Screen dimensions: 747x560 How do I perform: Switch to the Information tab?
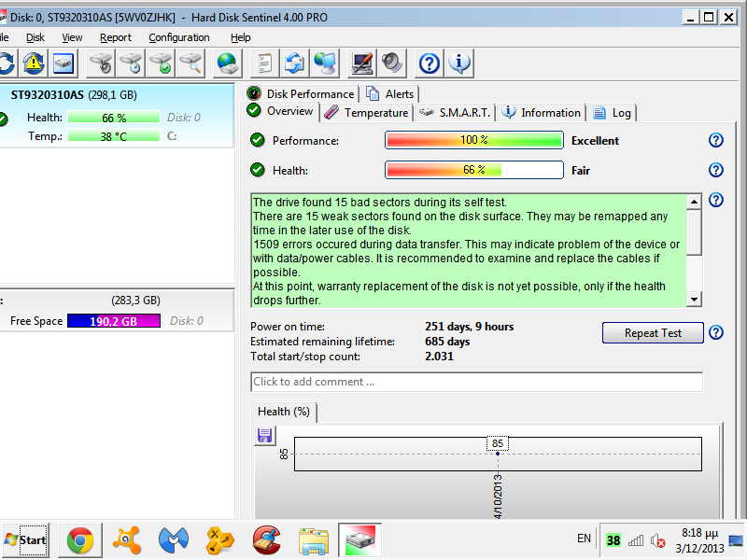[542, 113]
